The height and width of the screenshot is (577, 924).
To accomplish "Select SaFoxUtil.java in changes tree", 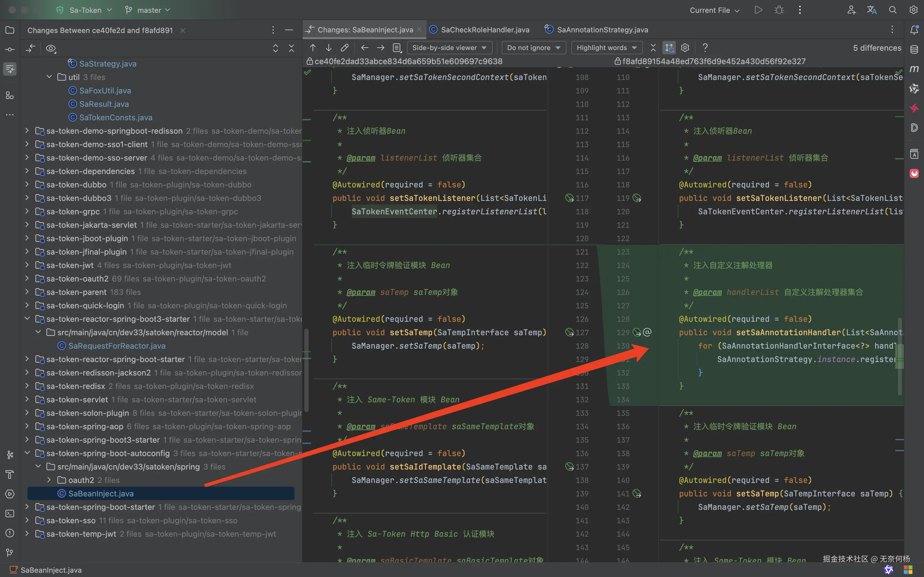I will 105,90.
